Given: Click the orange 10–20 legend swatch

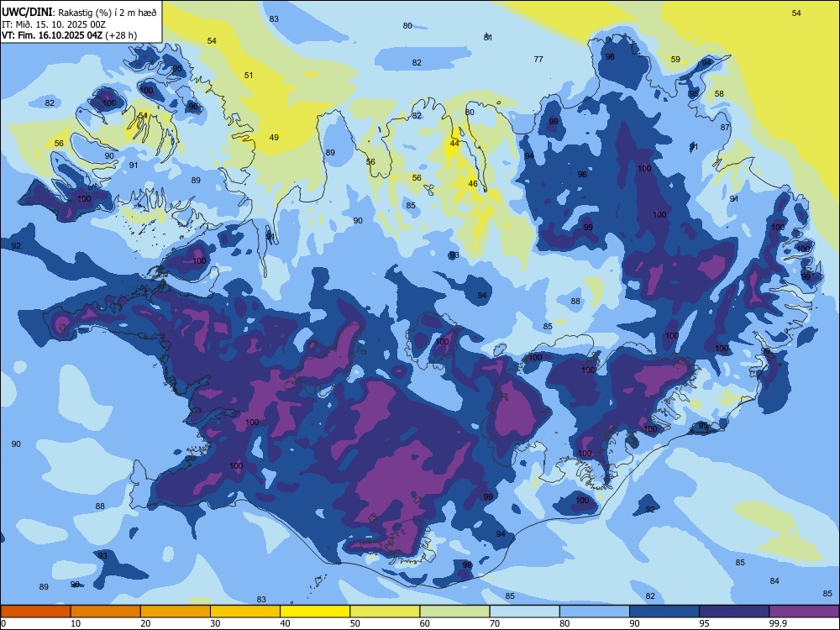Looking at the screenshot, I should (106, 612).
